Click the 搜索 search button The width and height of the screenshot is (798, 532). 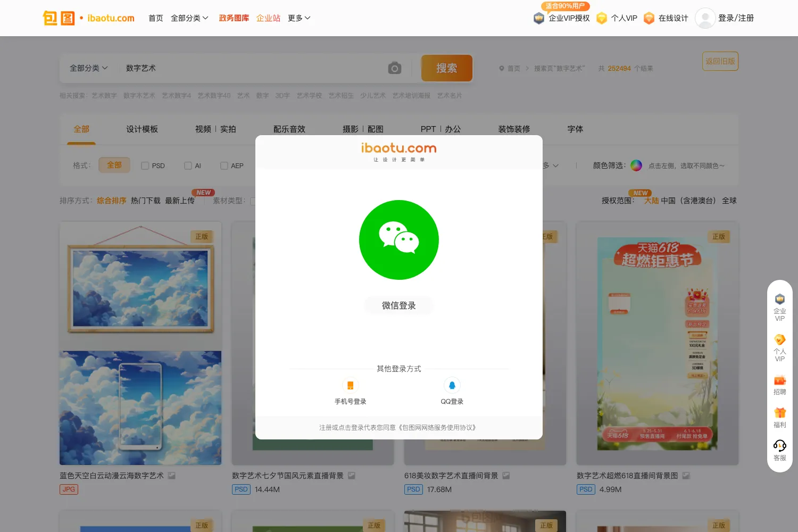pos(447,68)
